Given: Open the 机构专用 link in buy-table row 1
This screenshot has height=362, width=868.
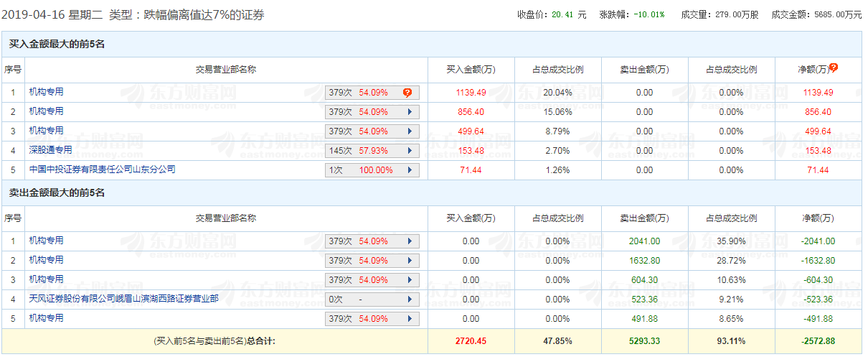Looking at the screenshot, I should pyautogui.click(x=46, y=92).
